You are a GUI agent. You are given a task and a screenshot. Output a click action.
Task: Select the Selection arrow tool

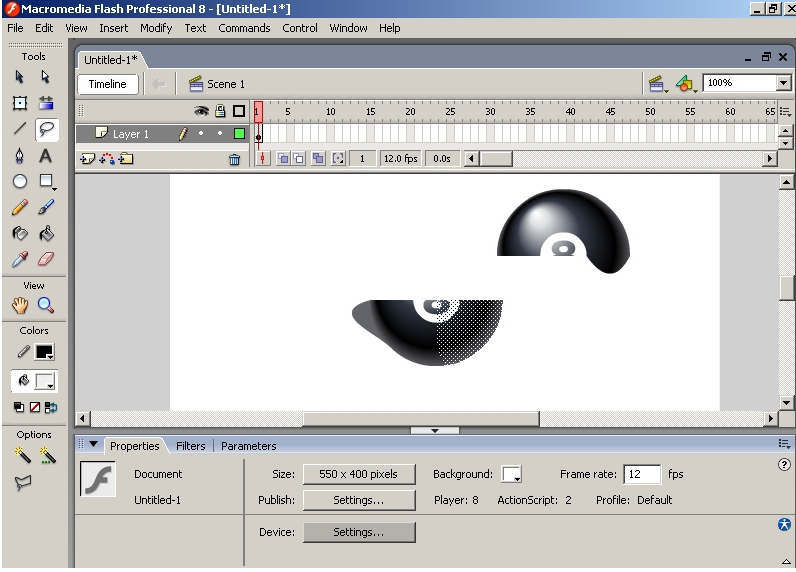click(19, 77)
